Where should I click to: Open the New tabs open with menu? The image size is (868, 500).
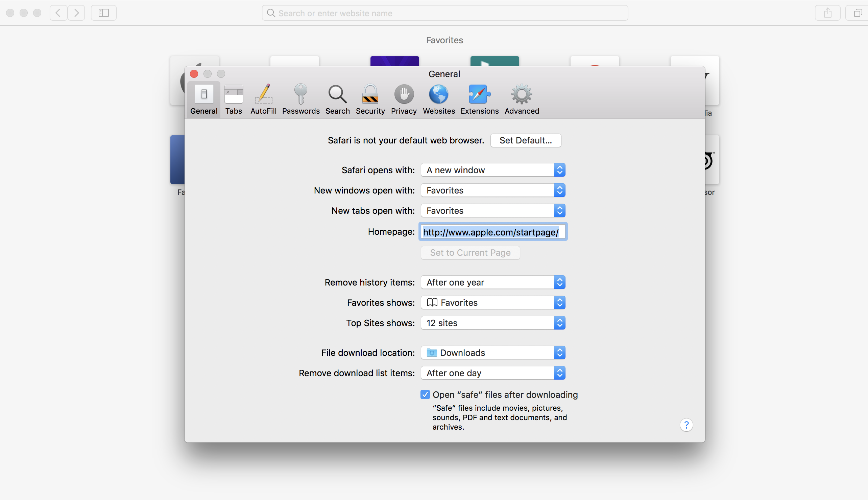click(493, 210)
